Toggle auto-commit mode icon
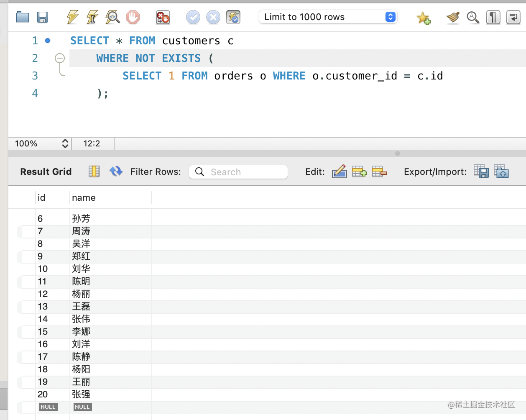Image resolution: width=526 pixels, height=420 pixels. coord(233,17)
